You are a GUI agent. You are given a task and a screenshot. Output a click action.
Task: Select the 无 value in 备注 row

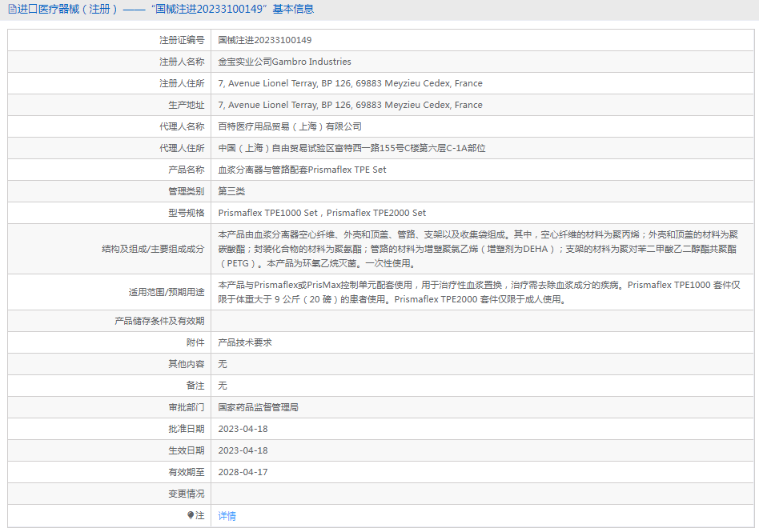[223, 386]
